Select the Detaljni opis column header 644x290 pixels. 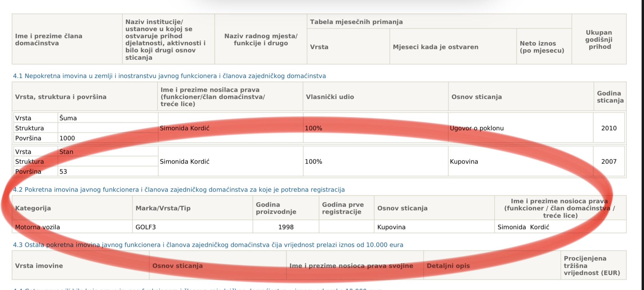448,266
